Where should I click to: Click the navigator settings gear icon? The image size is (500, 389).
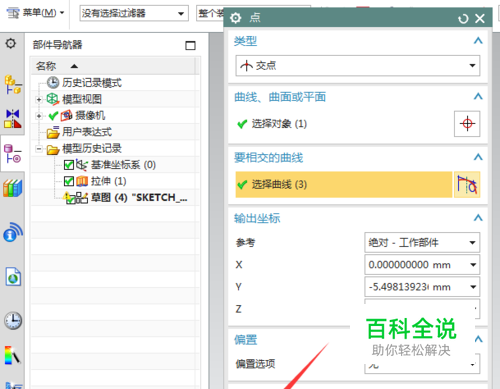(11, 43)
